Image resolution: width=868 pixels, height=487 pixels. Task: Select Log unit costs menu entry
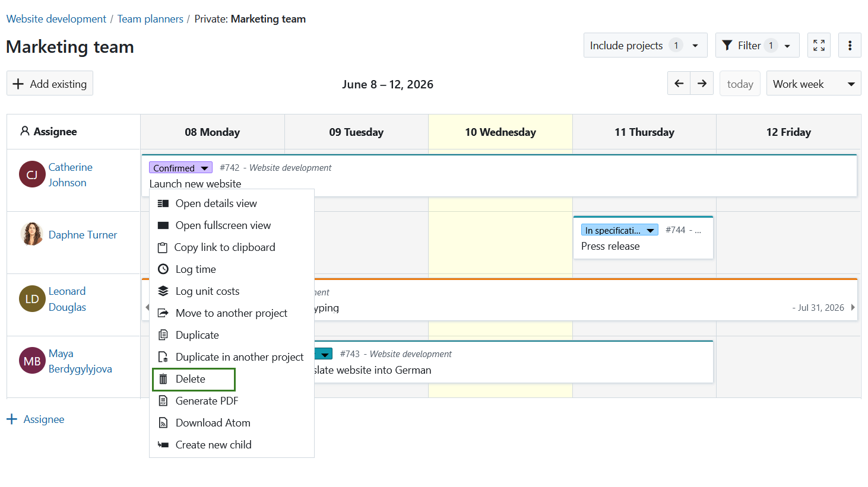[x=232, y=291]
